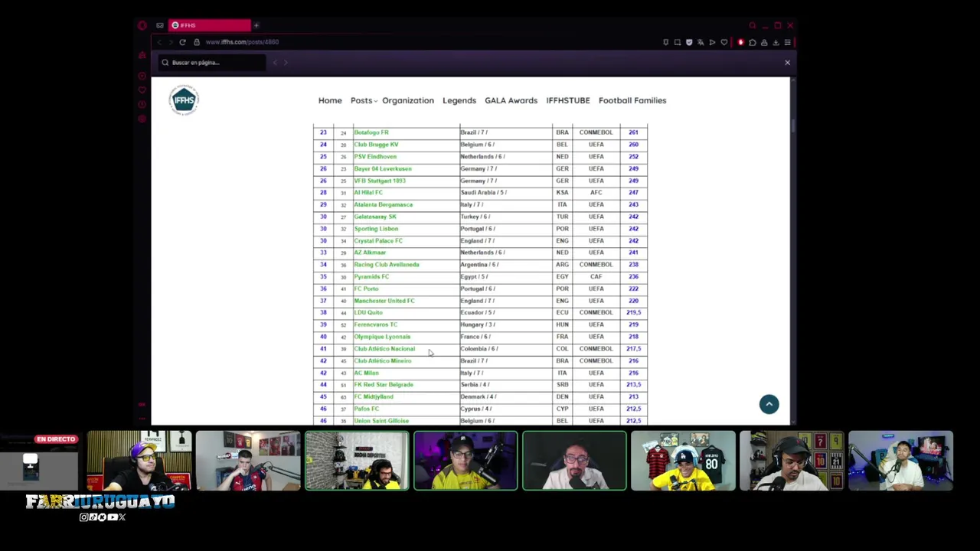Open the Manchester United FC link

[x=384, y=301]
